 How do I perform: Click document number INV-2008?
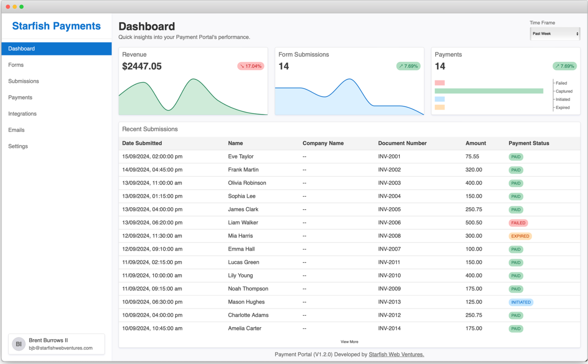389,236
